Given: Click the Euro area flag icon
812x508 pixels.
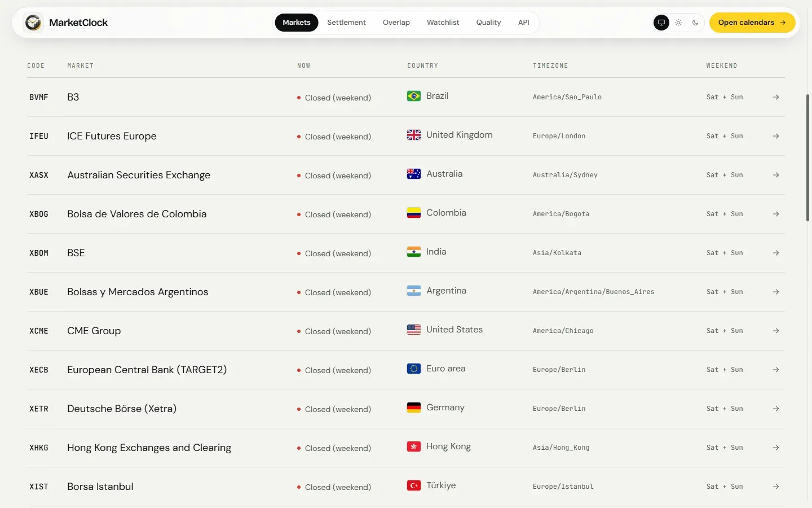Looking at the screenshot, I should (x=414, y=369).
